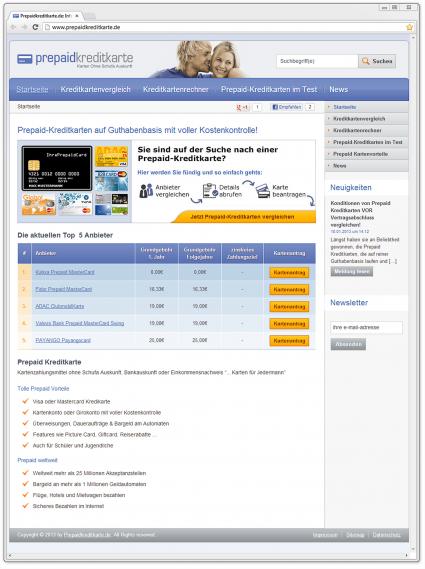Click Startseite breadcrumb text
Screen dimensions: 425x569
tap(28, 107)
